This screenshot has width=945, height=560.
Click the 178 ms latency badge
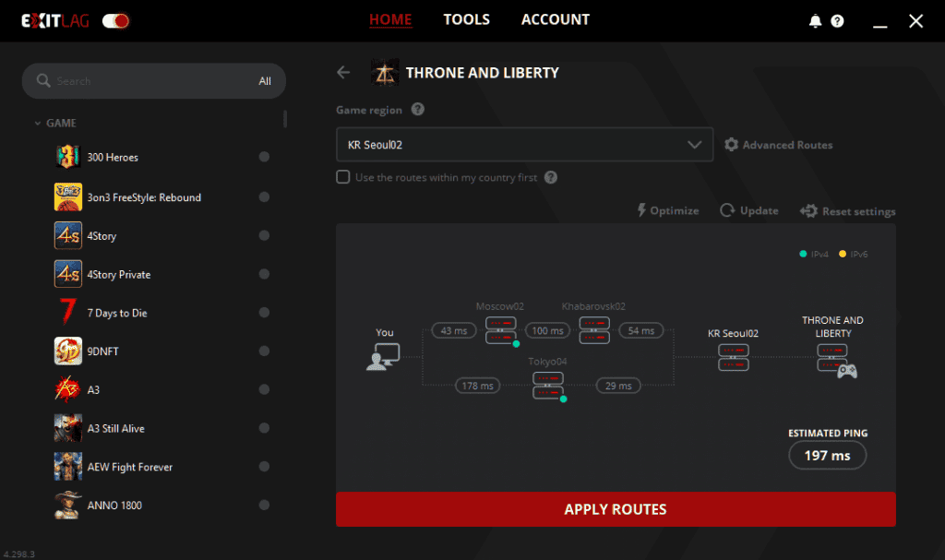[477, 386]
